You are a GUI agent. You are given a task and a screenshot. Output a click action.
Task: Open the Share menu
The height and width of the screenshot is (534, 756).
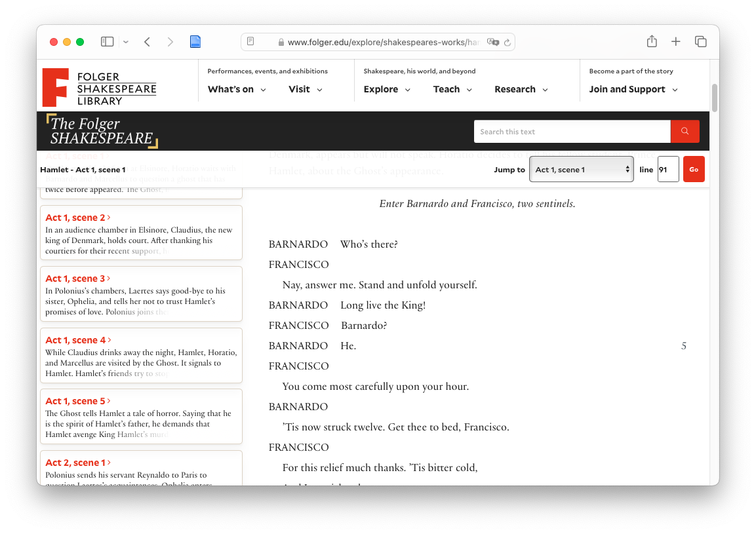tap(652, 41)
